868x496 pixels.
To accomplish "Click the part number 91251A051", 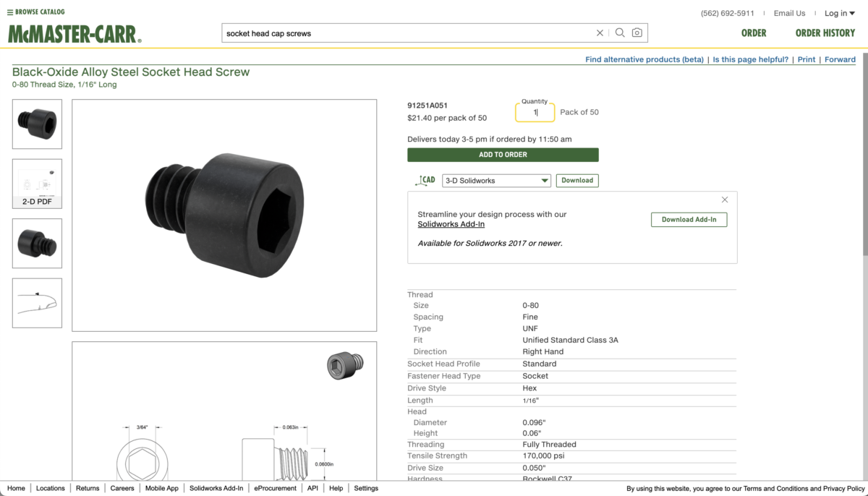I will click(x=427, y=106).
